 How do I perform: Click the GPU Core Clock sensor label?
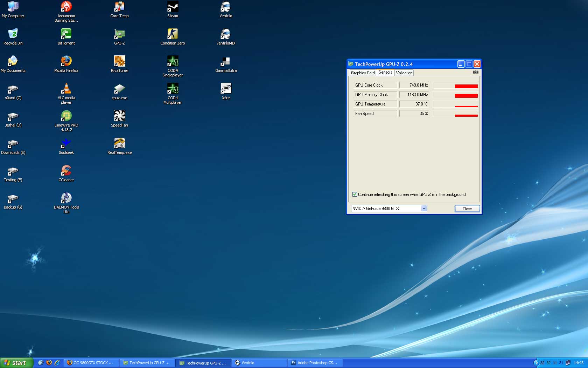pyautogui.click(x=375, y=85)
